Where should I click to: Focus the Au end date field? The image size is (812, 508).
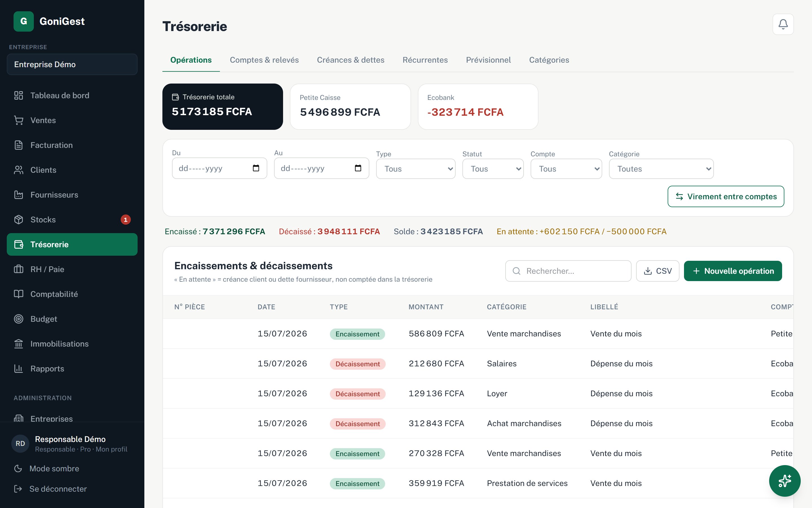[x=321, y=168]
